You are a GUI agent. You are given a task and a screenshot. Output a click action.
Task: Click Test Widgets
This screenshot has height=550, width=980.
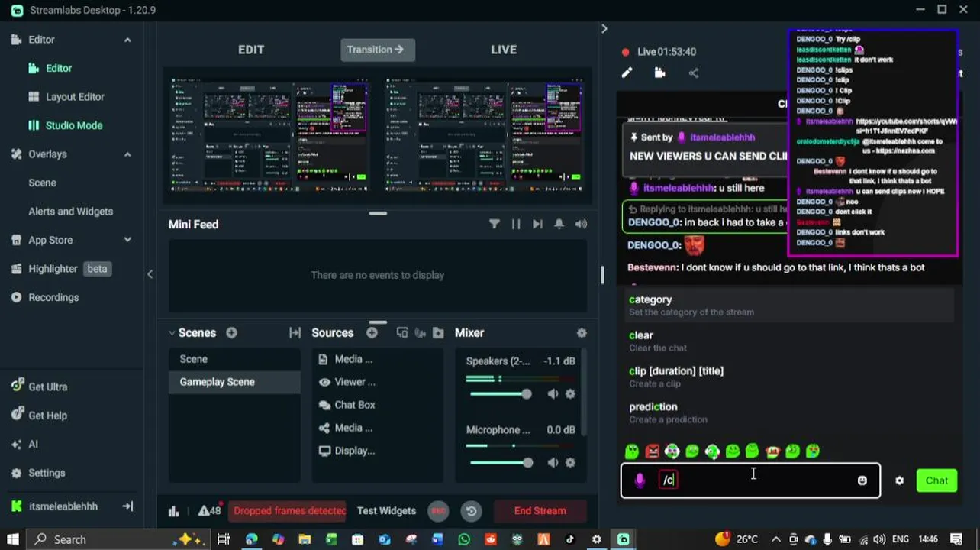[386, 511]
